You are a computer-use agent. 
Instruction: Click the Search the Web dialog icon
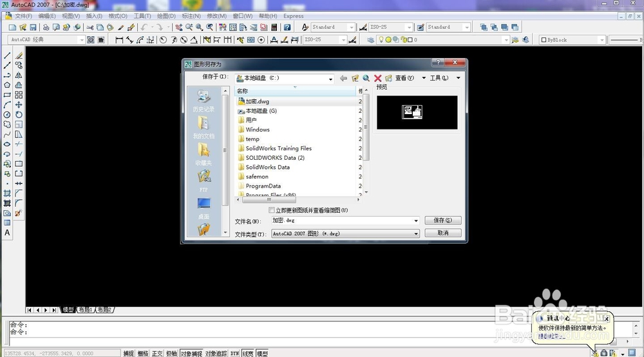point(366,78)
